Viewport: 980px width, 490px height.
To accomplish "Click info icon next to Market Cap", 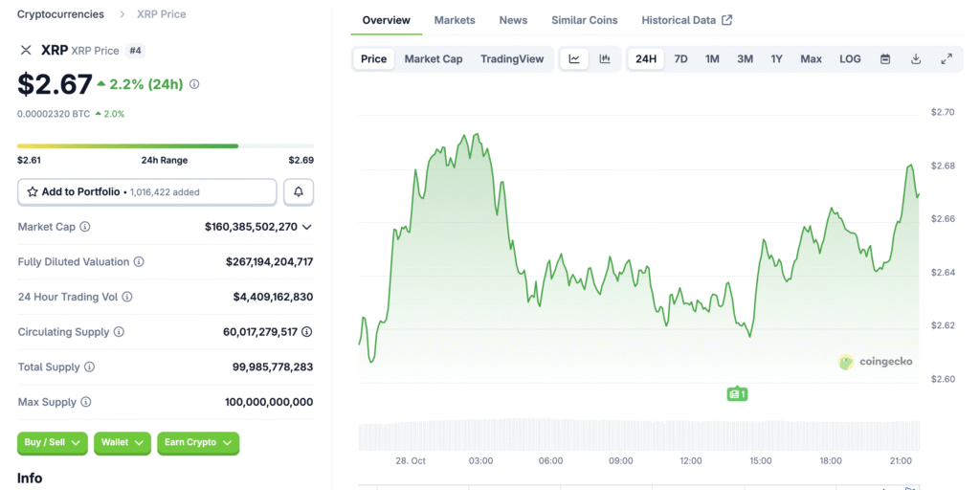I will click(x=85, y=227).
